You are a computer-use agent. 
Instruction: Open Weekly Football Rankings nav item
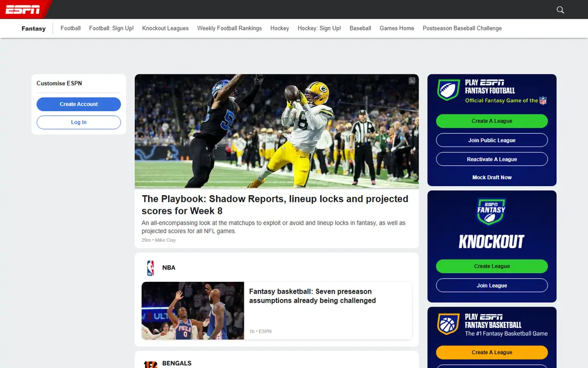tap(229, 28)
